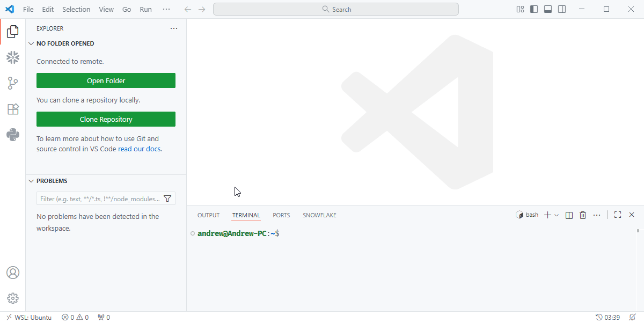Collapse the No Folder Opened section
644x323 pixels.
31,43
